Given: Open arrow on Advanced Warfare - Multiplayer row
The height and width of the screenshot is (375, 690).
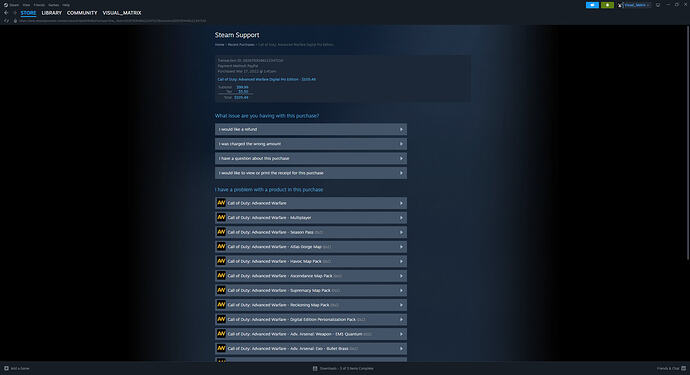Looking at the screenshot, I should [x=401, y=218].
